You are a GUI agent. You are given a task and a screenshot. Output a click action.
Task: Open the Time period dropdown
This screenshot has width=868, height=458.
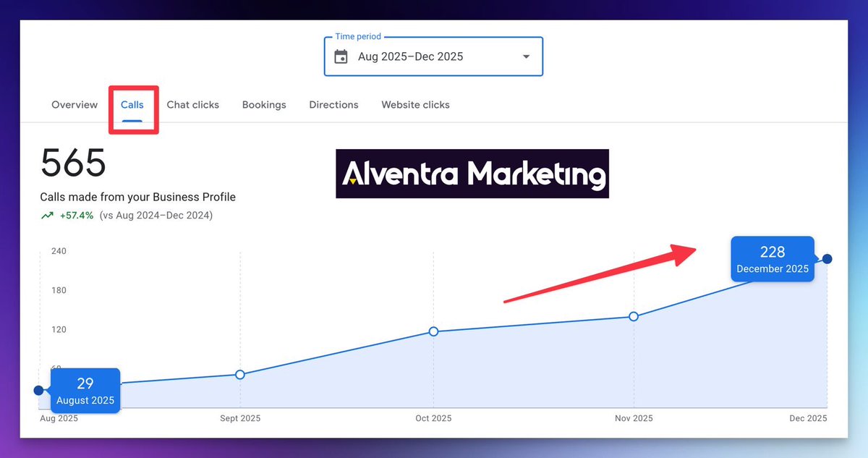433,56
